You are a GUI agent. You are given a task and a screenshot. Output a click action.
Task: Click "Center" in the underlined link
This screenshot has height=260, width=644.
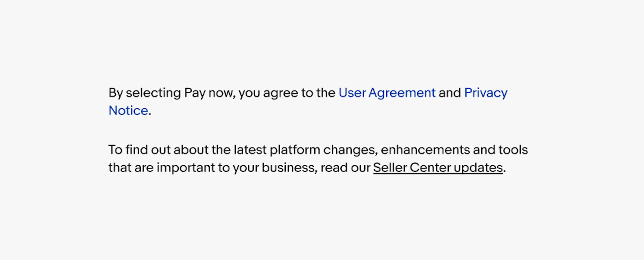coord(430,167)
